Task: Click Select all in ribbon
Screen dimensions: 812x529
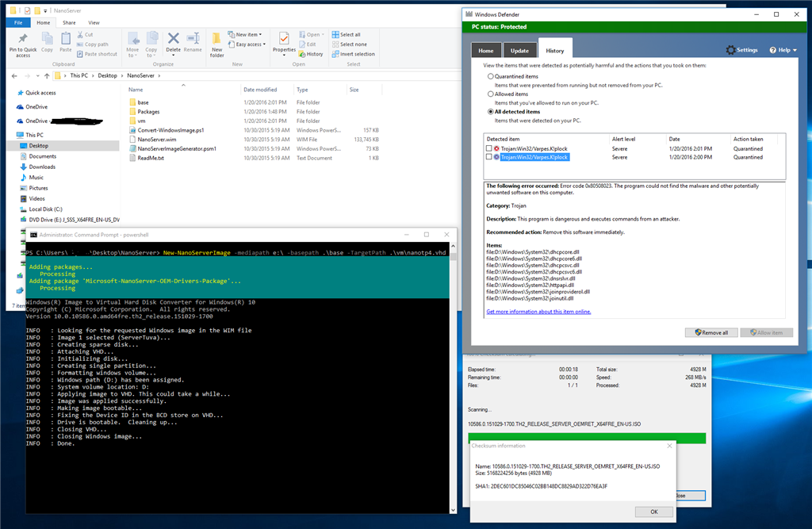Action: point(346,35)
